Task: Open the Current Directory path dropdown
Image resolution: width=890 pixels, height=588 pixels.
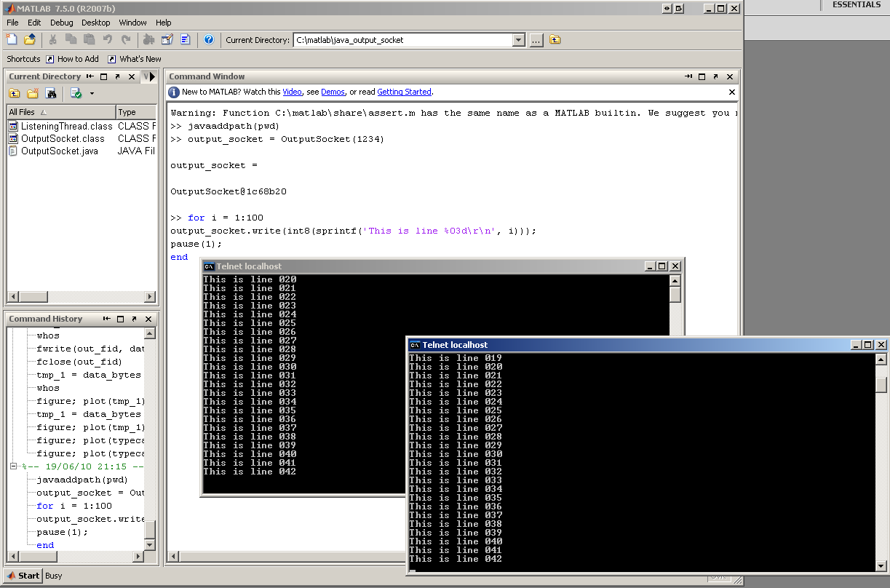Action: click(519, 39)
